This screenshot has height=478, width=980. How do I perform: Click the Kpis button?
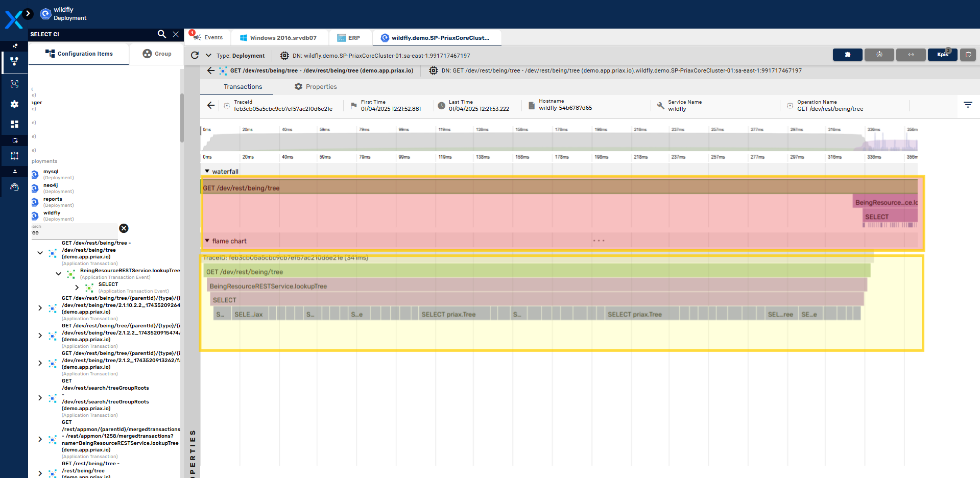click(x=942, y=55)
